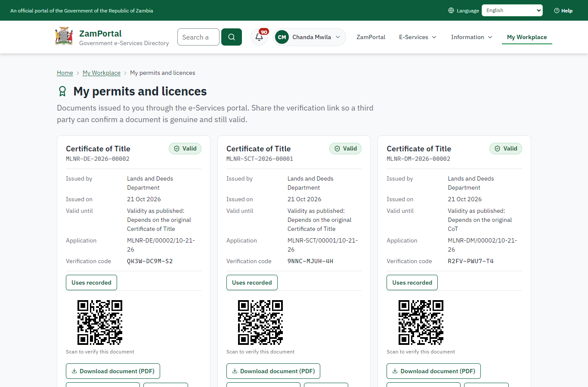Image resolution: width=588 pixels, height=387 pixels.
Task: Click the Help question mark icon
Action: click(x=557, y=10)
